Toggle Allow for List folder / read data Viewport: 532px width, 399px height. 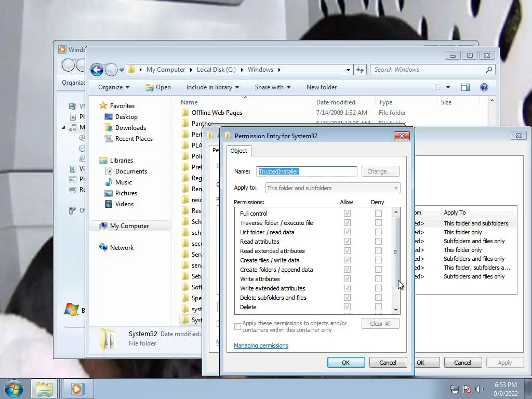pos(347,232)
